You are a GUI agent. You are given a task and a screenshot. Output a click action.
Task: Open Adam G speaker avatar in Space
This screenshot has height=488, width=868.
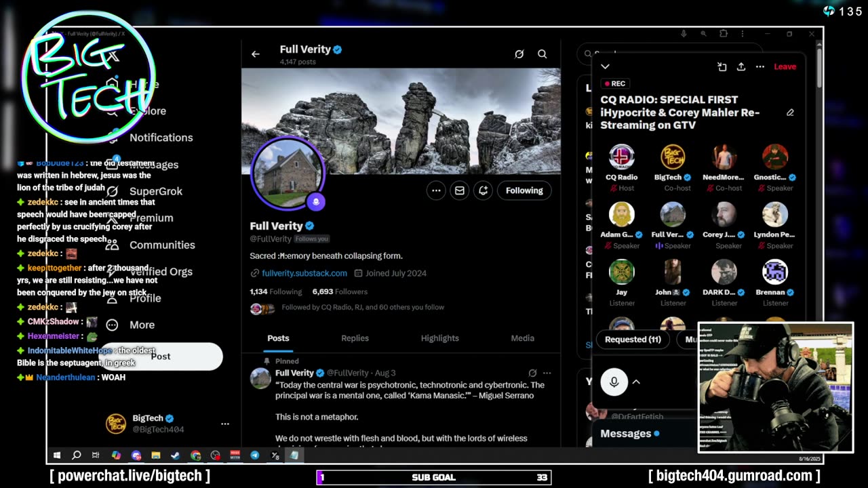point(622,214)
